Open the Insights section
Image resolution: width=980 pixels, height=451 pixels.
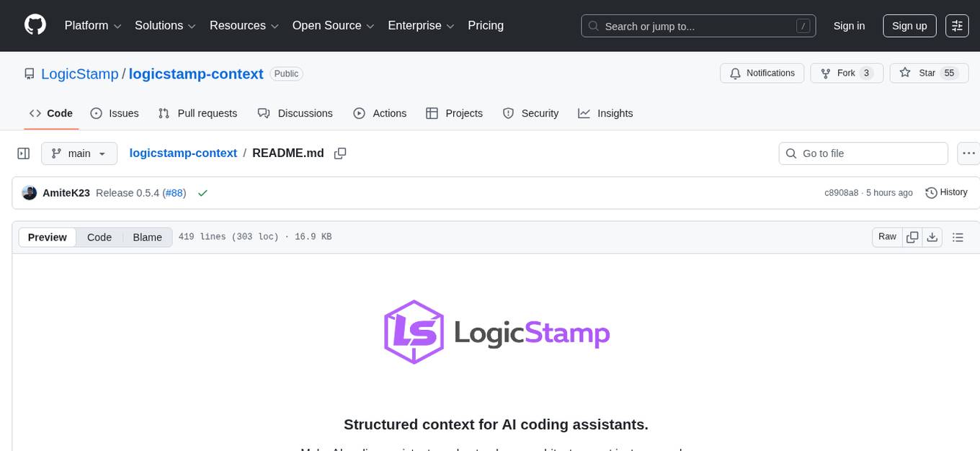605,113
